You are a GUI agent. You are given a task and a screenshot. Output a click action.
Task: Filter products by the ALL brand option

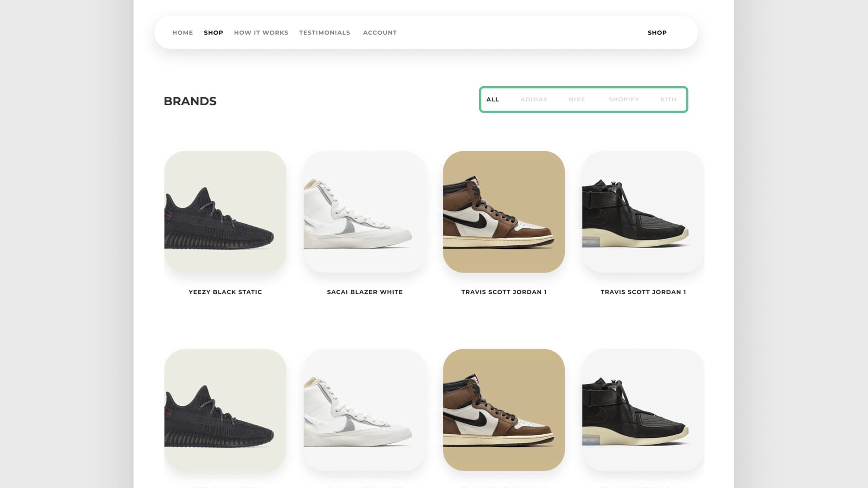pyautogui.click(x=492, y=99)
